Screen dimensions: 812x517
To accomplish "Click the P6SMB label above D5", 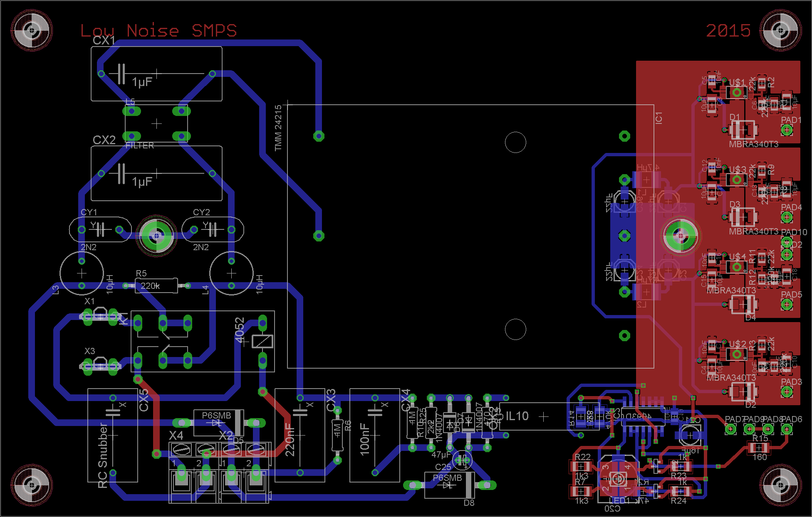I will click(x=216, y=416).
